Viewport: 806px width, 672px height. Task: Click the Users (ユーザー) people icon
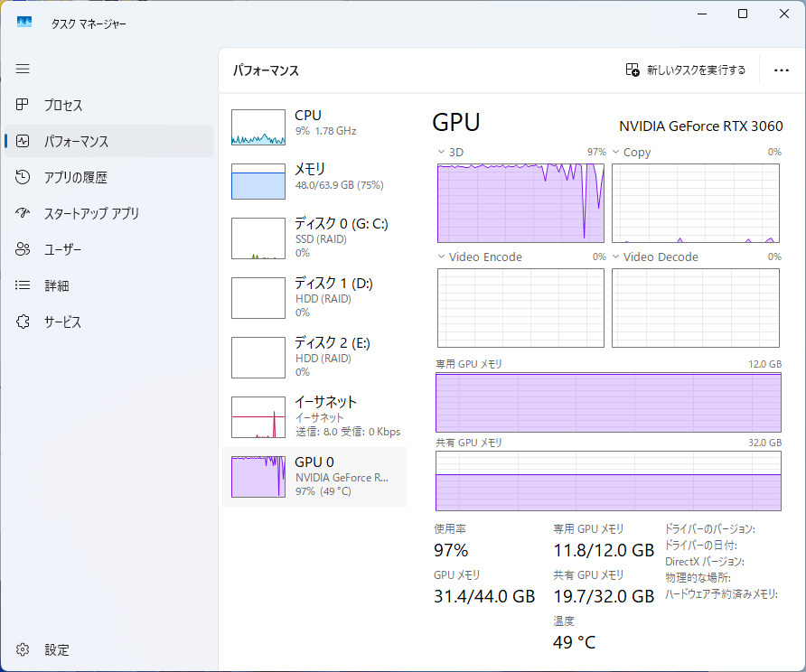22,249
